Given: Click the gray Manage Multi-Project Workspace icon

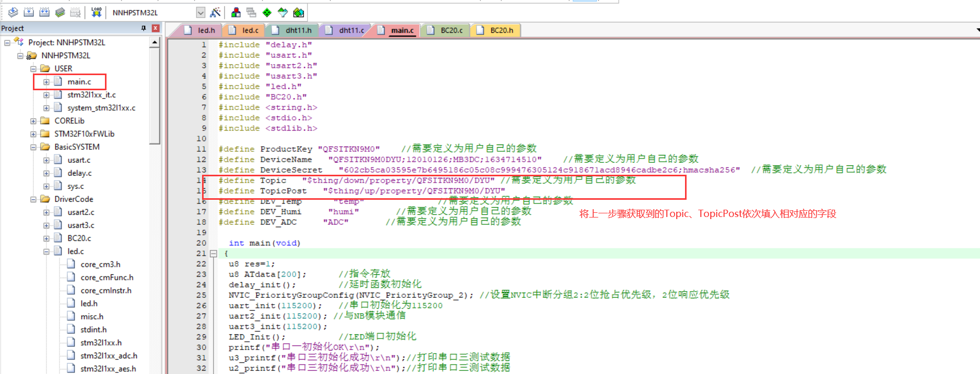Looking at the screenshot, I should (251, 12).
